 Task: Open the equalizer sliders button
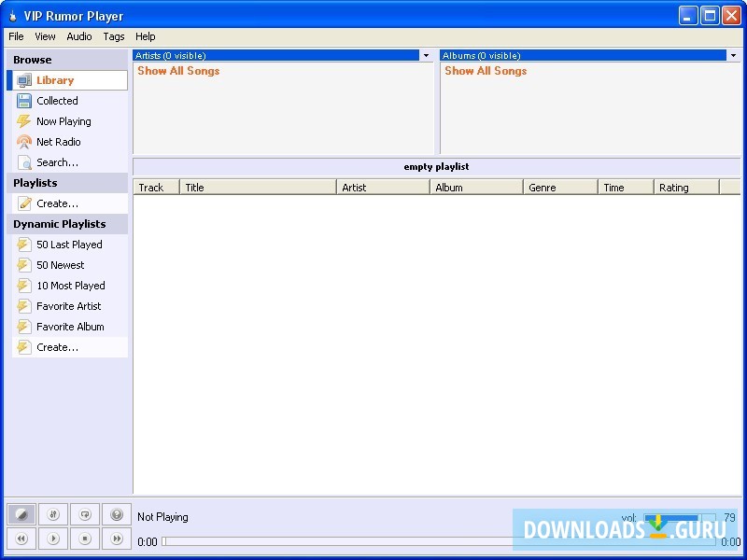coord(53,514)
